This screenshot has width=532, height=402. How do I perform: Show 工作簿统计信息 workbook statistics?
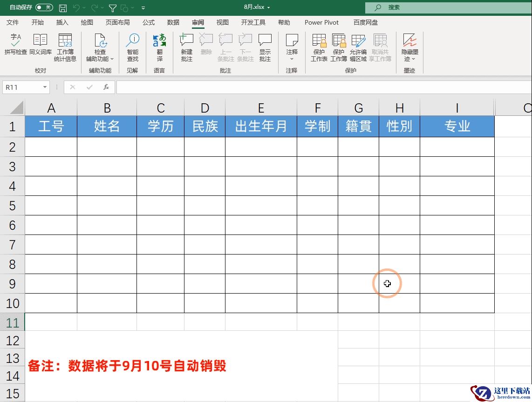click(65, 47)
